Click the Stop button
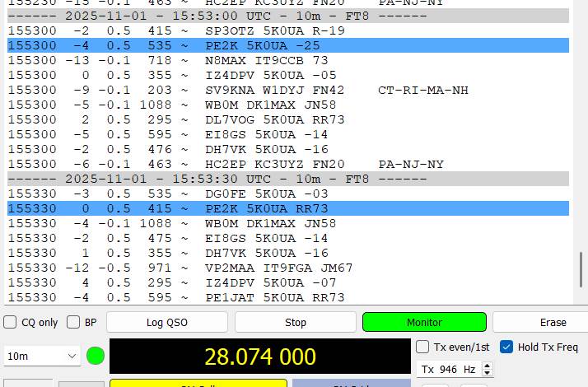The width and height of the screenshot is (588, 387). (x=295, y=323)
